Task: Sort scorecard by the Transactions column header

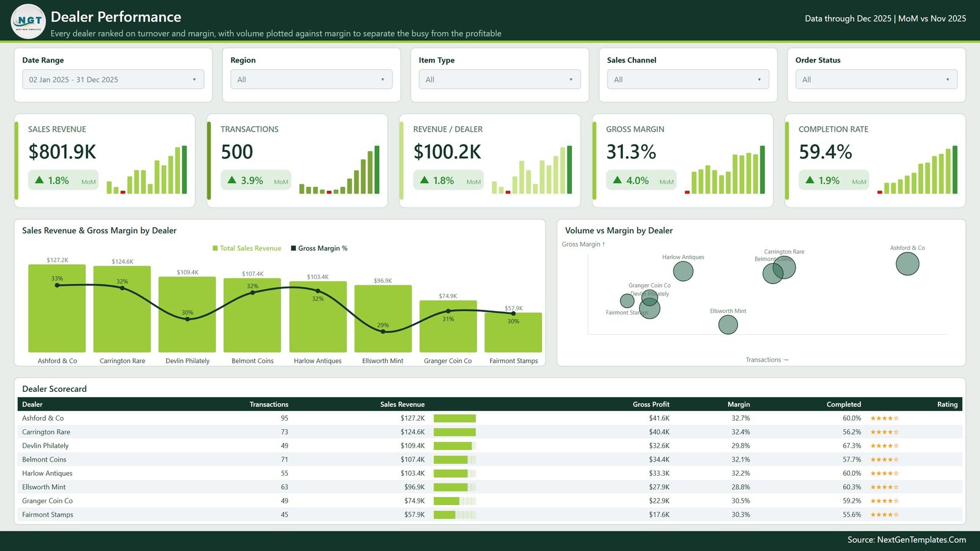Action: point(269,404)
